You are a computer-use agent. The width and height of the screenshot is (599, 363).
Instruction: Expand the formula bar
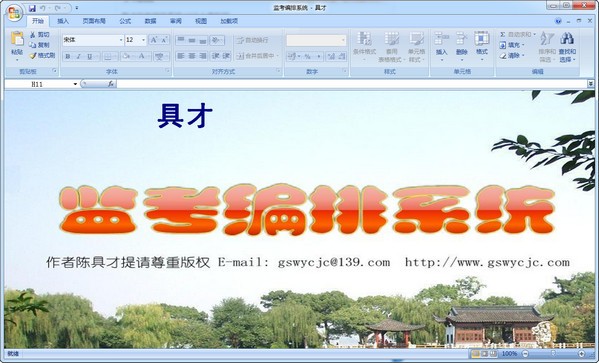point(591,84)
